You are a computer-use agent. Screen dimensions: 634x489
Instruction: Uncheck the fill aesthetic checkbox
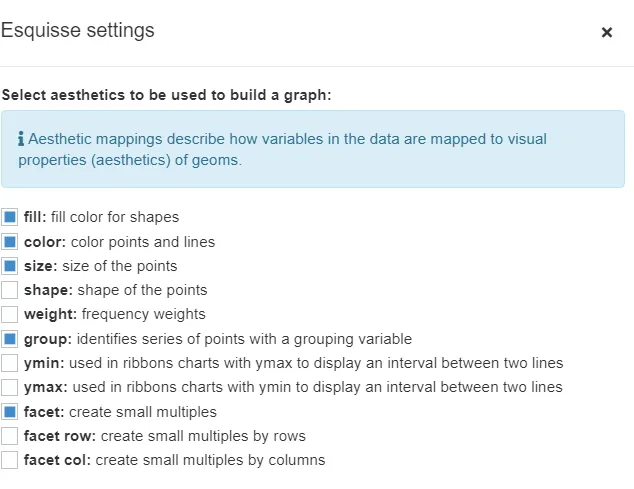point(10,217)
